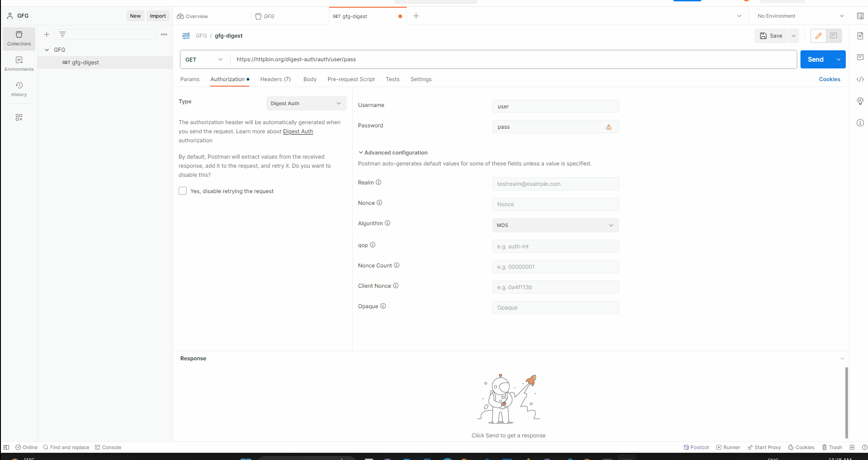This screenshot has width=868, height=460.
Task: Click the password warning triangle icon
Action: point(609,127)
